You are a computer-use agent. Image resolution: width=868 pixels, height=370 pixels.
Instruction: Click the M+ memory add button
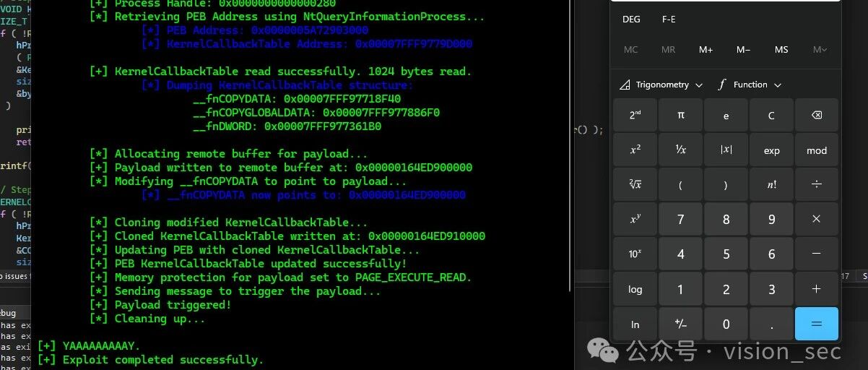(x=706, y=50)
